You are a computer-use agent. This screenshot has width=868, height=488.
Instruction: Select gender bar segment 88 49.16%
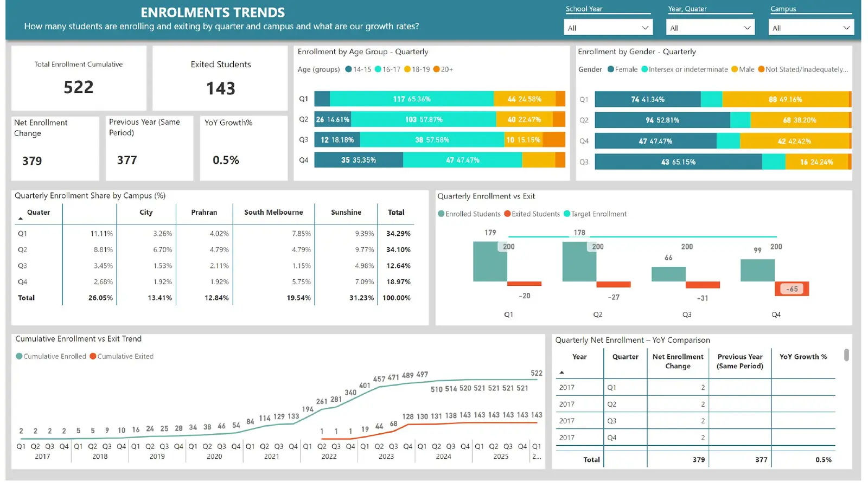tap(785, 99)
